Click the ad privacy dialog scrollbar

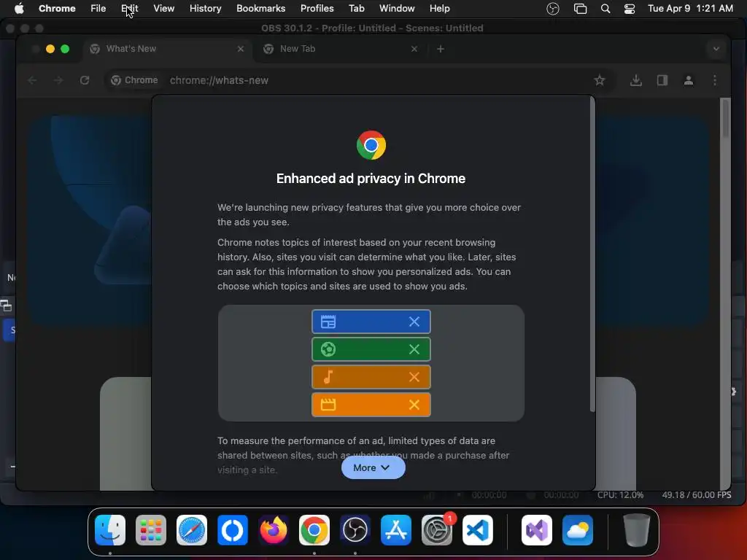tap(592, 255)
